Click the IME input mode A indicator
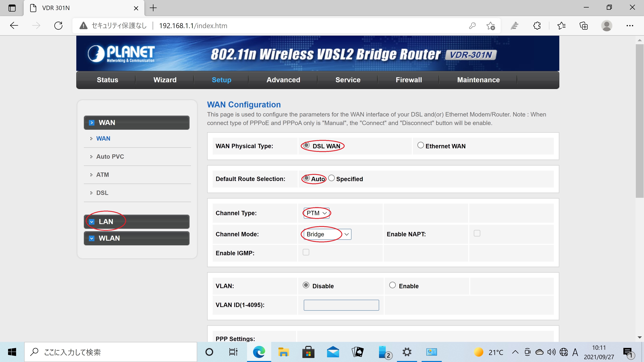Screen dimensions: 644x362 click(575, 352)
